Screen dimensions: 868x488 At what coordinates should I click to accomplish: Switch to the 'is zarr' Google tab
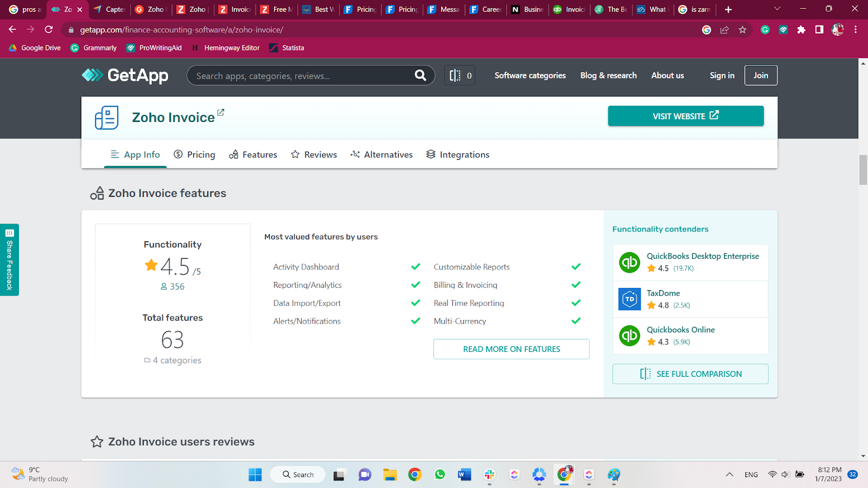[x=694, y=9]
